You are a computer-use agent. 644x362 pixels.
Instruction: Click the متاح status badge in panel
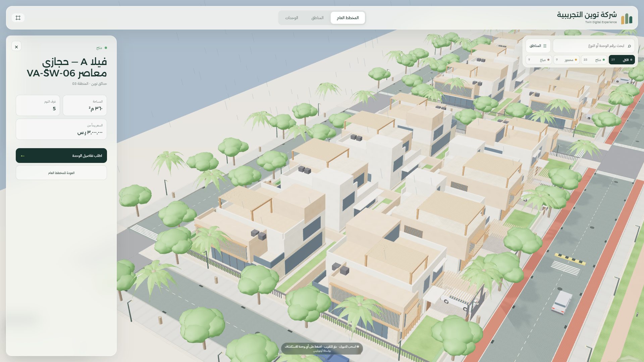tap(101, 48)
